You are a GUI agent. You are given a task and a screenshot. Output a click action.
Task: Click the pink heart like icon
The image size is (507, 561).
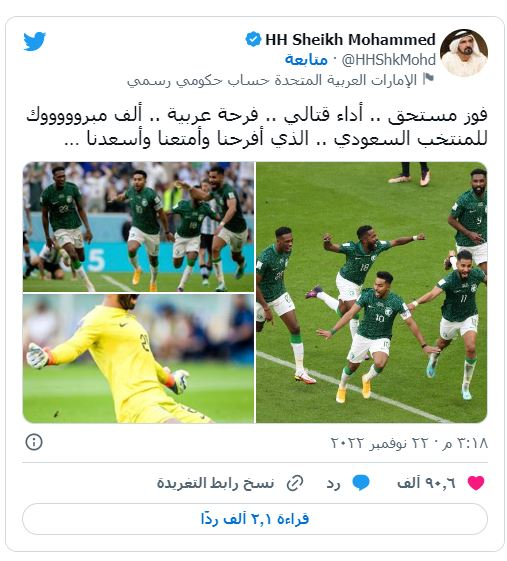point(476,483)
